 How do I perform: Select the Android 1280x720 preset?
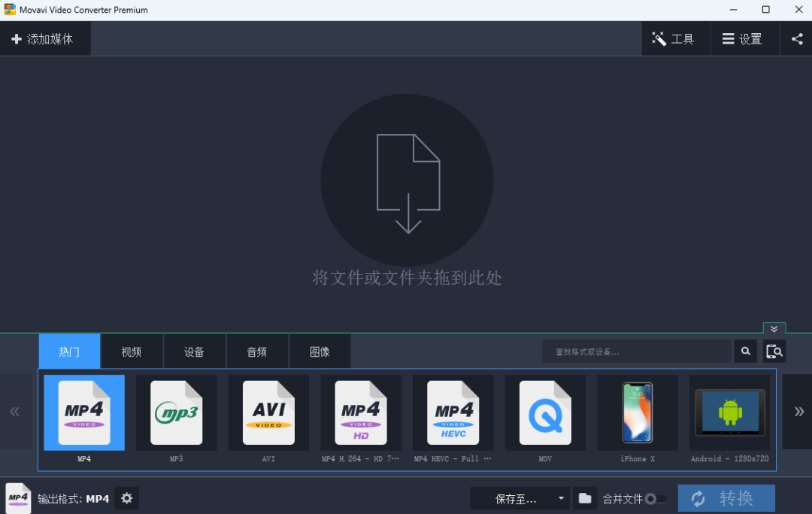[x=729, y=412]
